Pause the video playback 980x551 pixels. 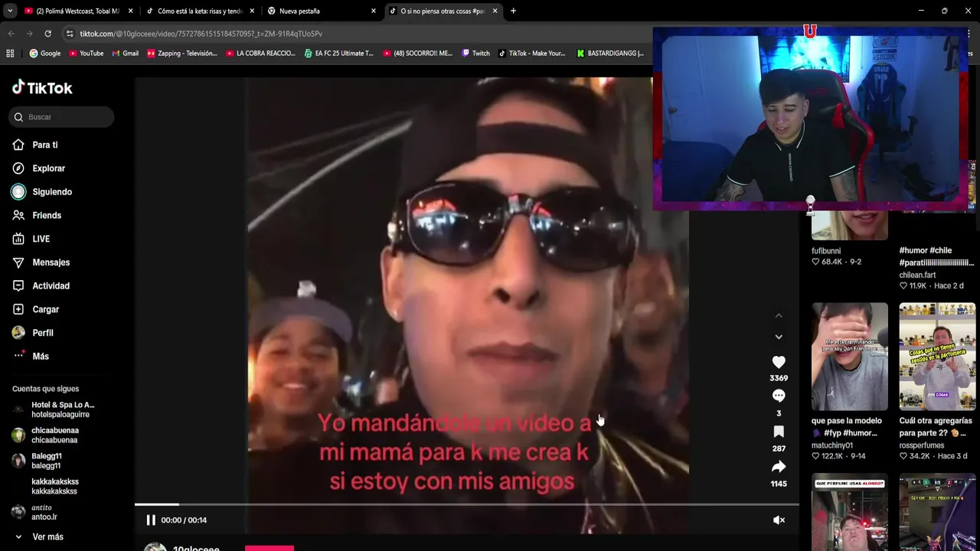[x=151, y=520]
